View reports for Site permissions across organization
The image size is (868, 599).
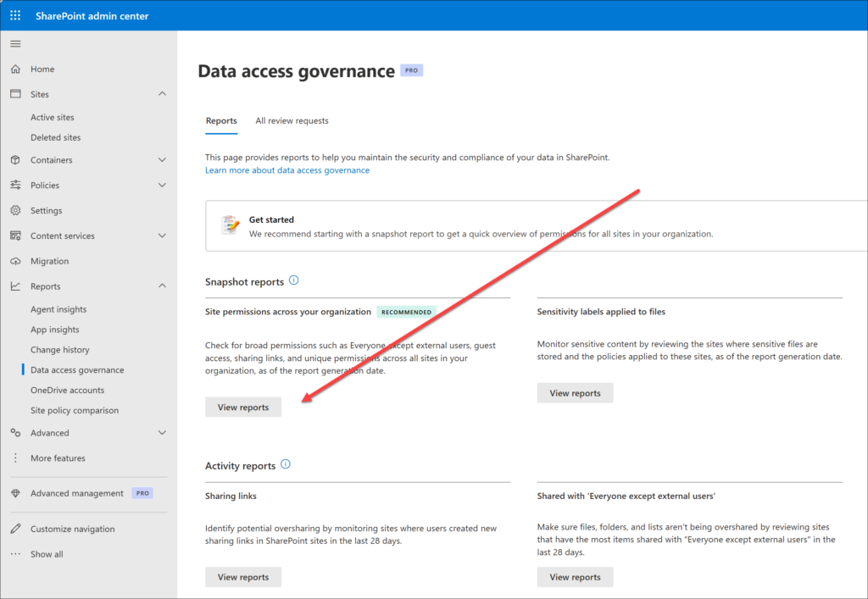243,408
